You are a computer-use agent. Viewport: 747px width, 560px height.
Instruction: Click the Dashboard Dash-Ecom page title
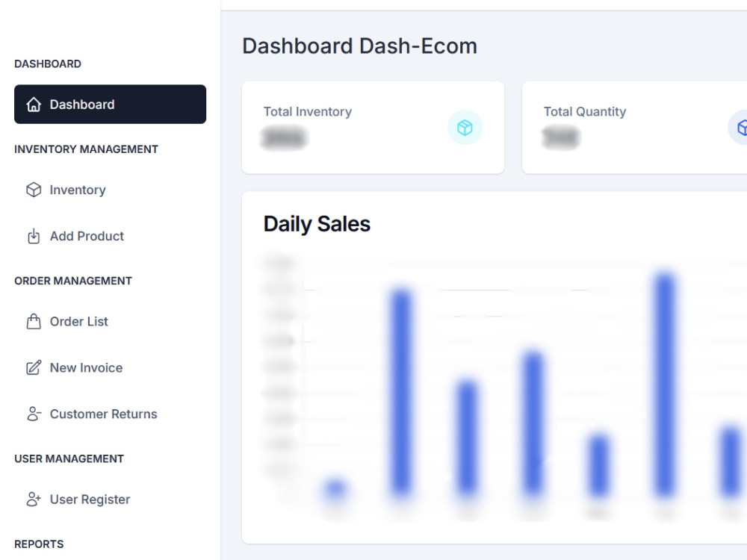pyautogui.click(x=360, y=46)
